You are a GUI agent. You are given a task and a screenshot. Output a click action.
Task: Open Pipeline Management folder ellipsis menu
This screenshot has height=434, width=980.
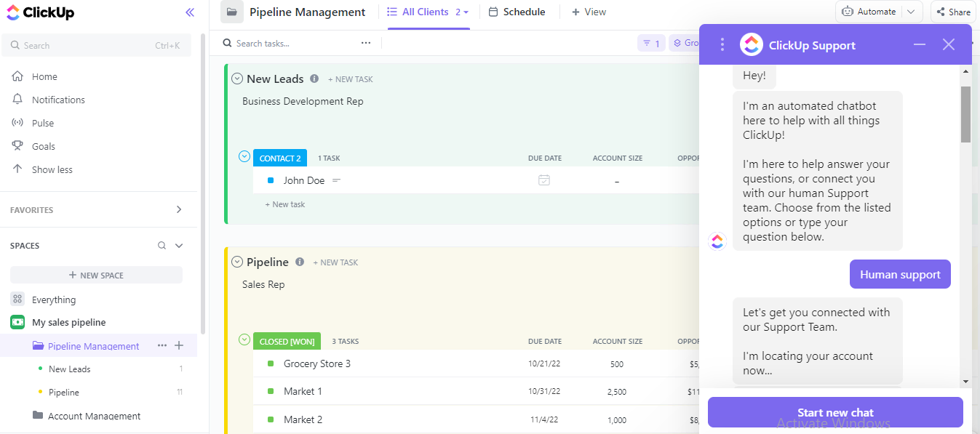pos(162,345)
